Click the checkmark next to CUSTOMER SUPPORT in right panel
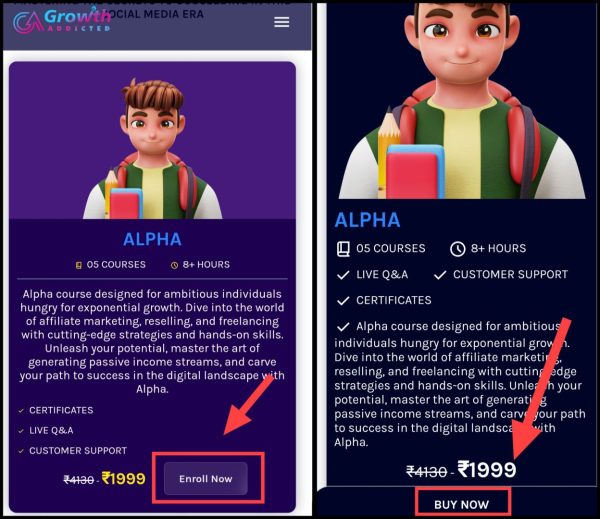Image resolution: width=600 pixels, height=519 pixels. coord(440,275)
